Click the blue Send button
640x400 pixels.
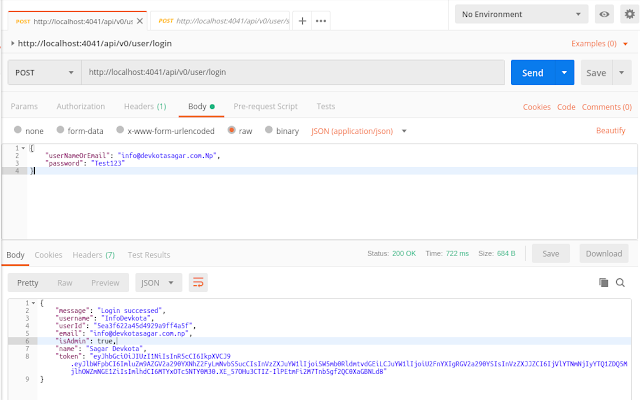533,73
